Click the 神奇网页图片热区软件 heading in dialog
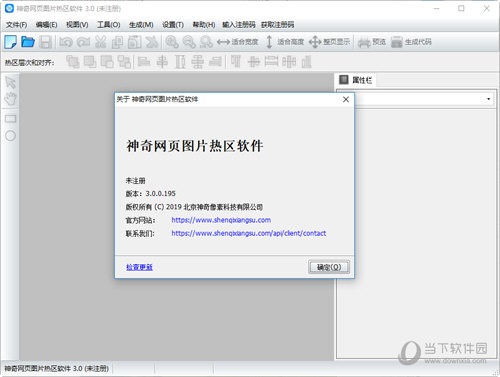This screenshot has height=377, width=500. (195, 146)
